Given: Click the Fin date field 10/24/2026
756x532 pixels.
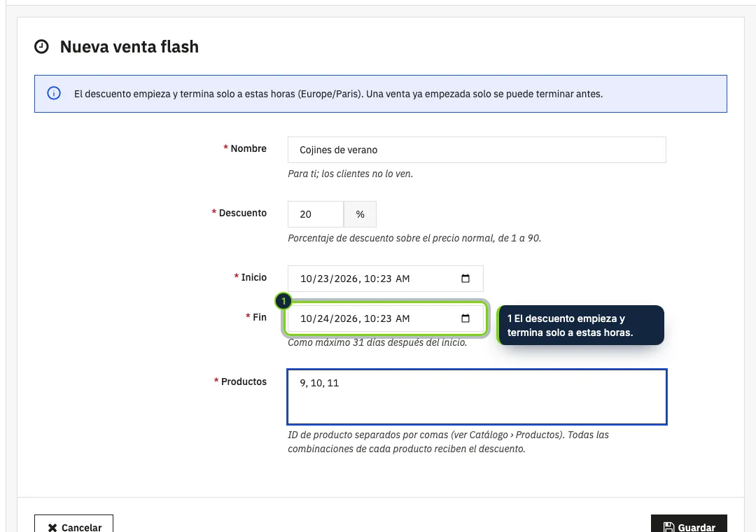Looking at the screenshot, I should [x=385, y=318].
